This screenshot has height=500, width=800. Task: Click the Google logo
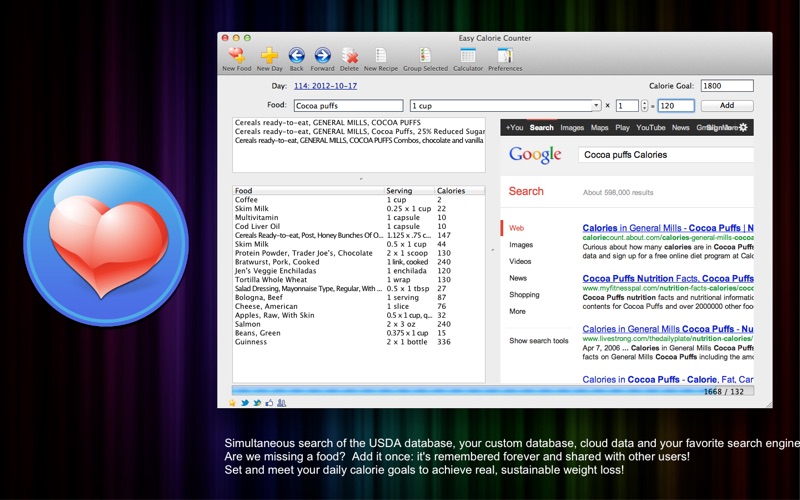pyautogui.click(x=535, y=155)
